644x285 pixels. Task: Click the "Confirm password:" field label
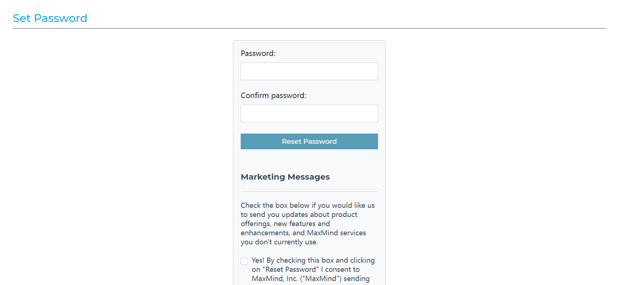pos(273,95)
